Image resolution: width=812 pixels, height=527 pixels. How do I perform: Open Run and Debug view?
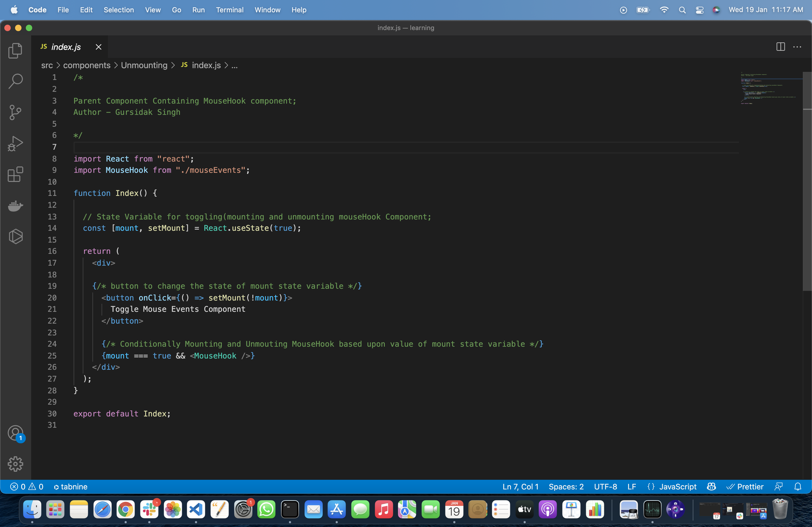click(15, 144)
